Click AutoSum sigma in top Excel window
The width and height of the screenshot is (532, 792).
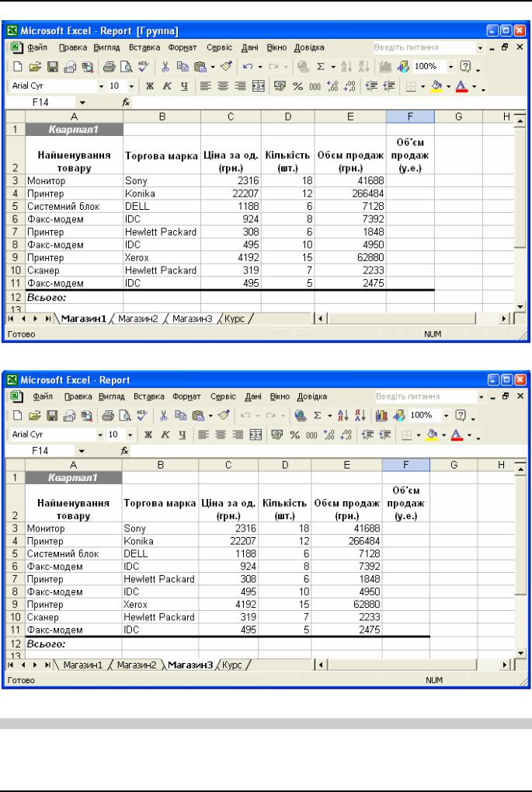coord(320,67)
